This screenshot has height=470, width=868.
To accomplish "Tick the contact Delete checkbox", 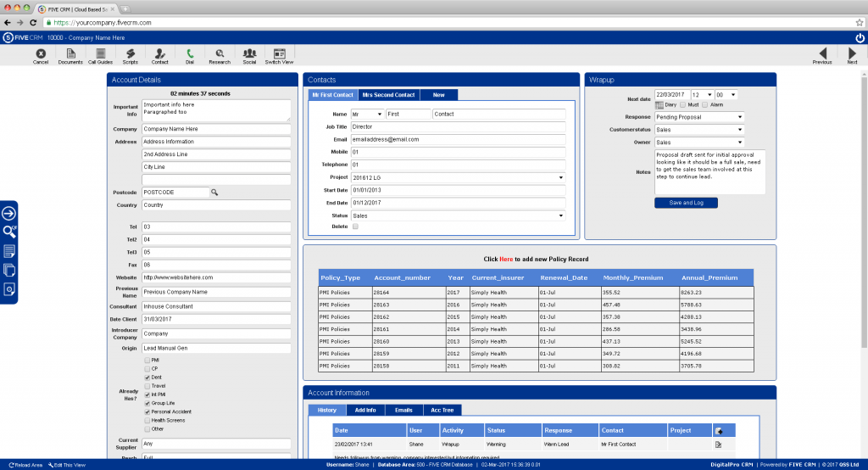I will (x=355, y=227).
